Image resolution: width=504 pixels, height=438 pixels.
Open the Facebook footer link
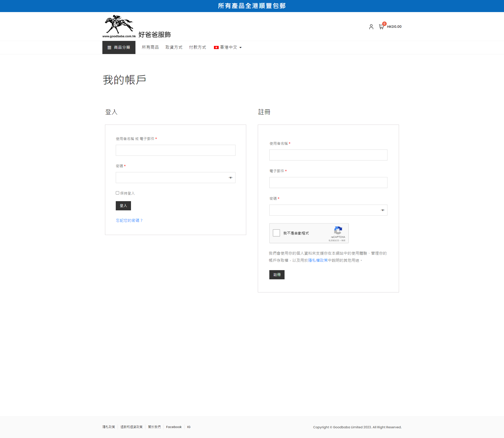click(x=174, y=427)
